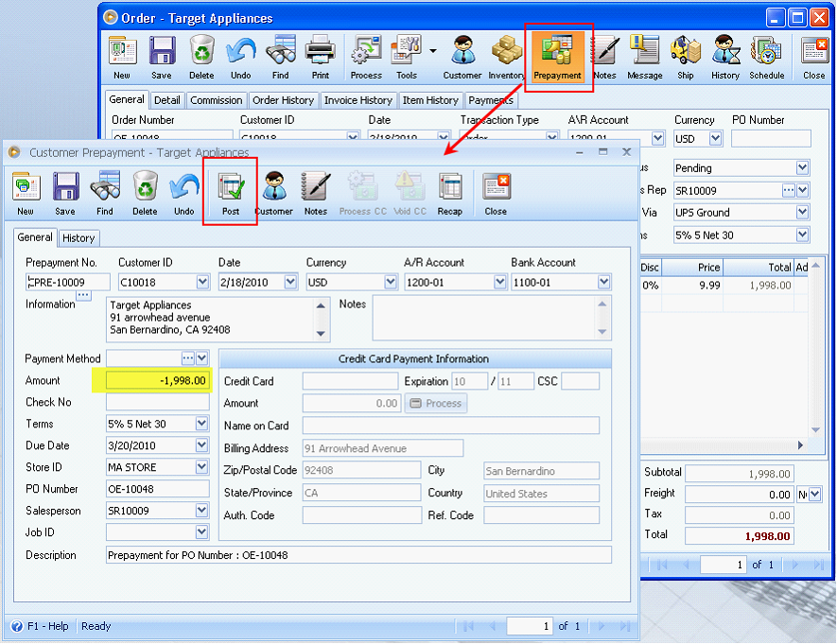Image resolution: width=837 pixels, height=644 pixels.
Task: Expand 5% 5 Net 30 dropdown in Order window
Action: (802, 235)
